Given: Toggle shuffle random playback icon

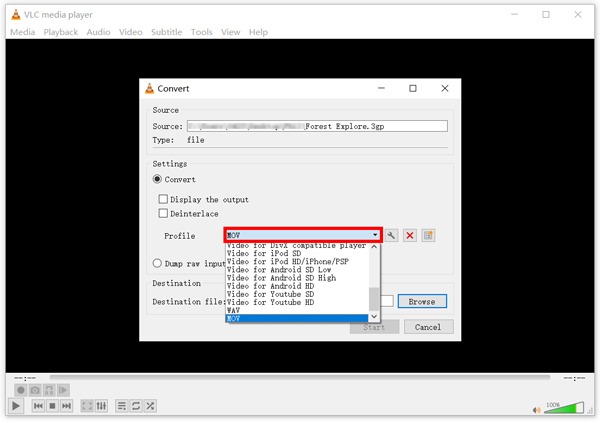Looking at the screenshot, I should pyautogui.click(x=150, y=406).
